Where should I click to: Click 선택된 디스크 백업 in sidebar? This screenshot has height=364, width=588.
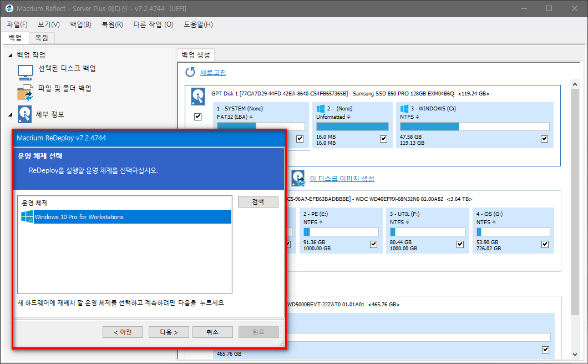pyautogui.click(x=67, y=68)
